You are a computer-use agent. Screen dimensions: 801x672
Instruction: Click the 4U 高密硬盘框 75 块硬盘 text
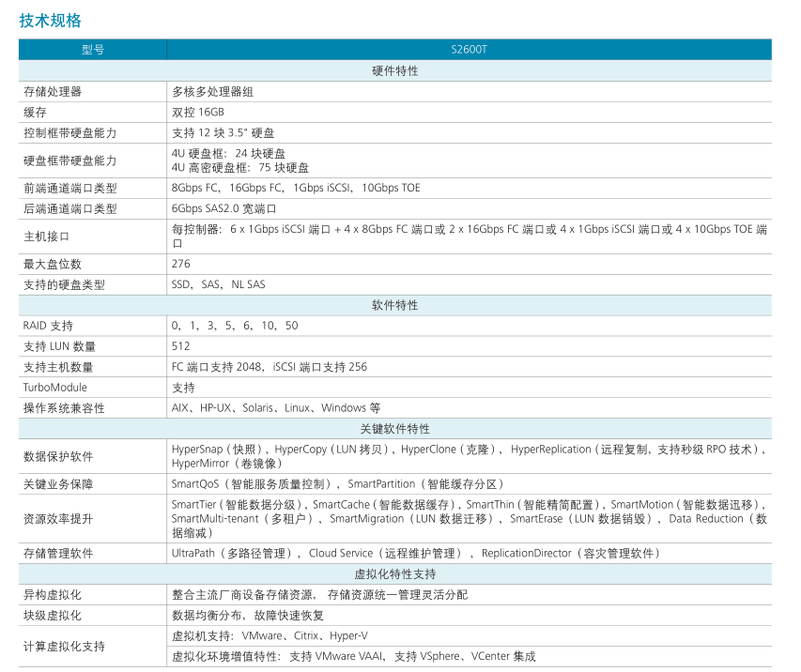point(239,167)
